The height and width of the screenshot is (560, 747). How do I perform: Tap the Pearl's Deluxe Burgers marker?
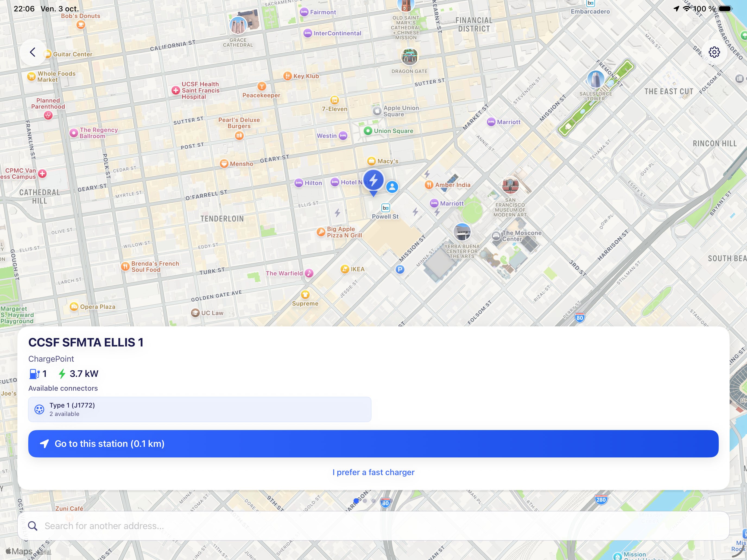pos(239,135)
